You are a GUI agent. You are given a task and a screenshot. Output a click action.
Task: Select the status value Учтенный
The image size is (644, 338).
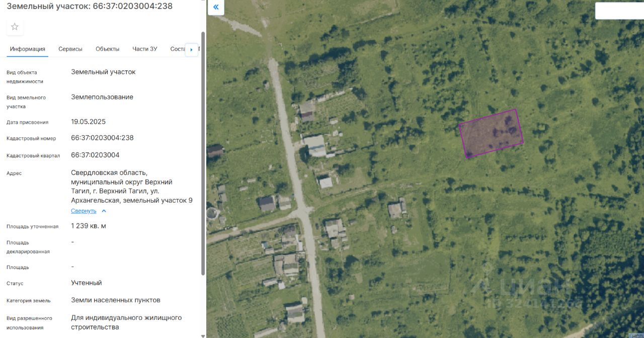tap(87, 283)
